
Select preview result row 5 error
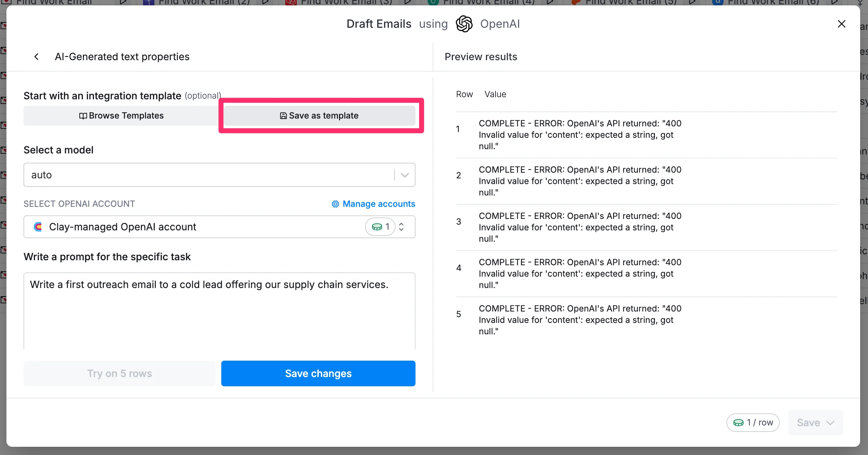point(580,320)
